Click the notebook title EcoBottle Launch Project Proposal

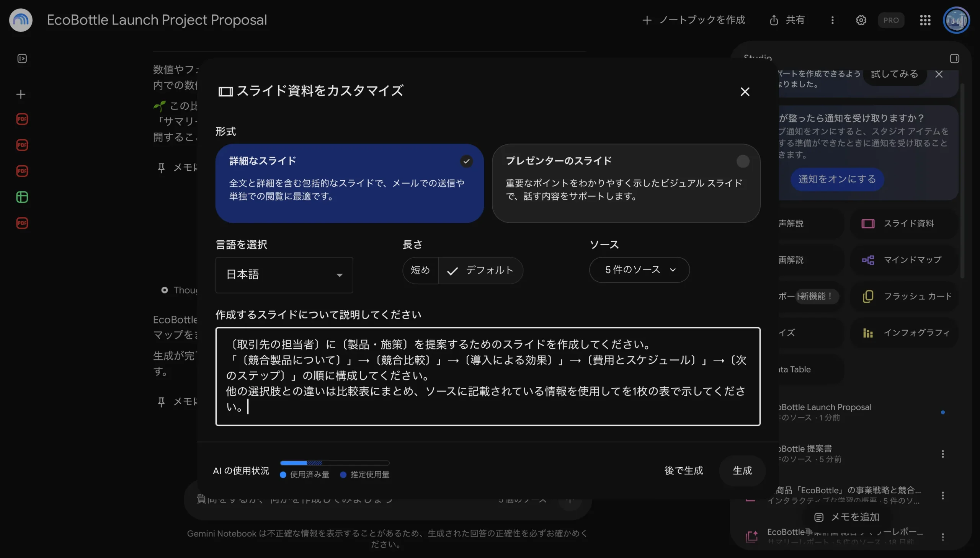(157, 20)
